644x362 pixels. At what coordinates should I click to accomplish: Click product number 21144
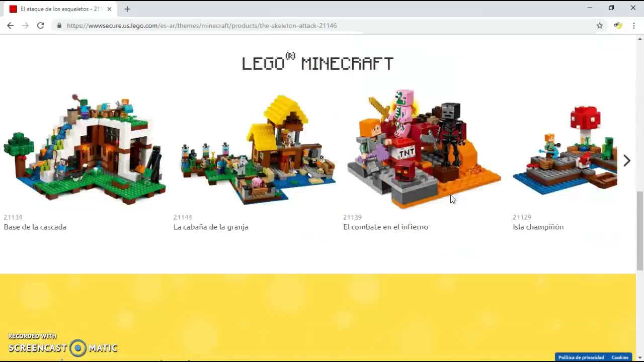[x=183, y=217]
